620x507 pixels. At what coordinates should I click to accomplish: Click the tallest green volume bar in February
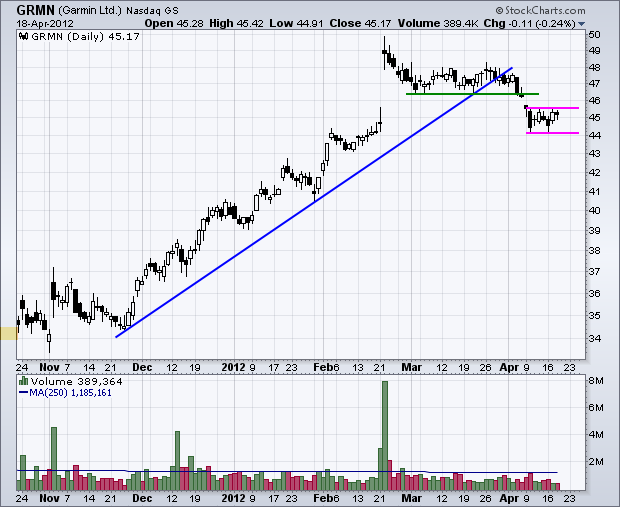click(385, 435)
